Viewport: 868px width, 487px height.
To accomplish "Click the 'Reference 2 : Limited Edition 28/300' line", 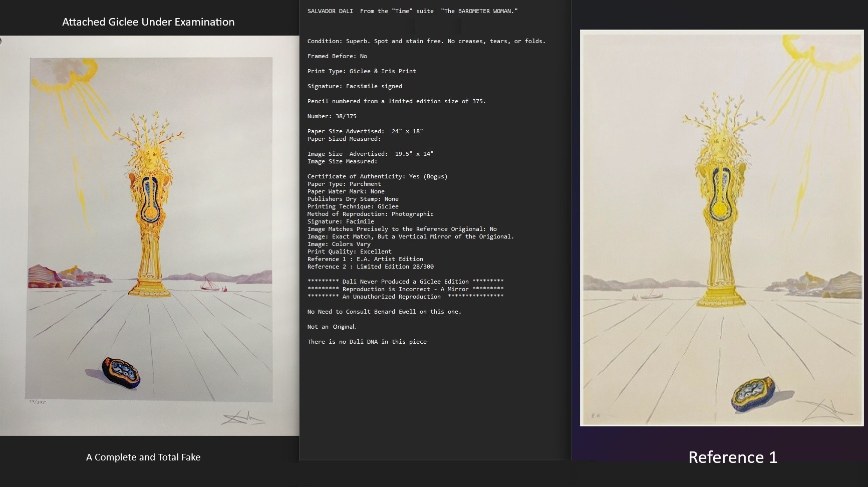I will 370,267.
